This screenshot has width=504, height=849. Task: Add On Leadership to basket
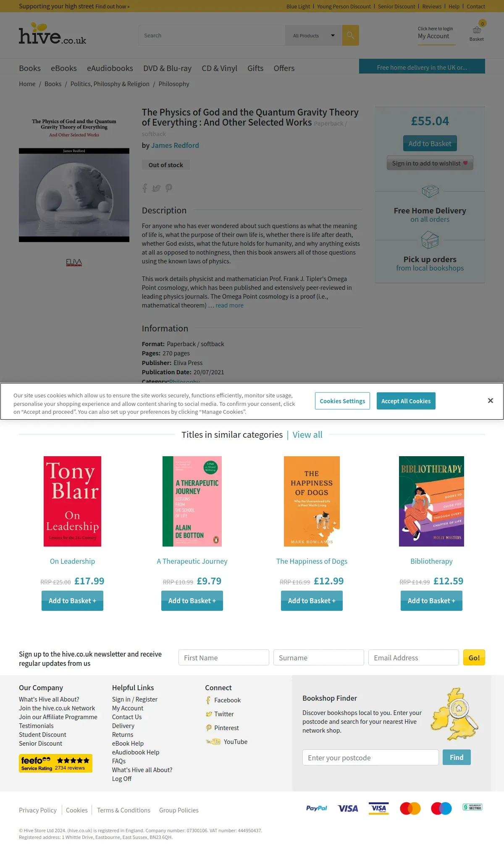click(x=72, y=601)
